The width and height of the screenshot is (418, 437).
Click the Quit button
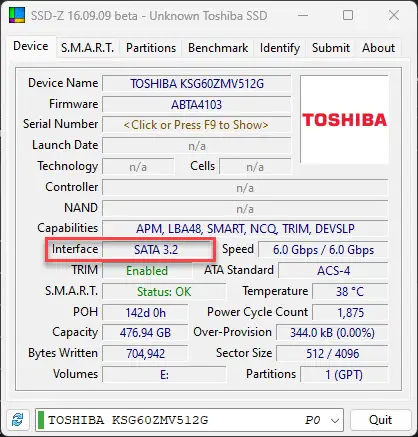(x=381, y=420)
